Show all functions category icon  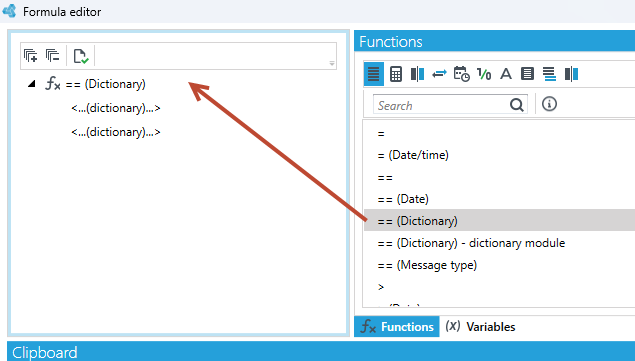coord(373,74)
